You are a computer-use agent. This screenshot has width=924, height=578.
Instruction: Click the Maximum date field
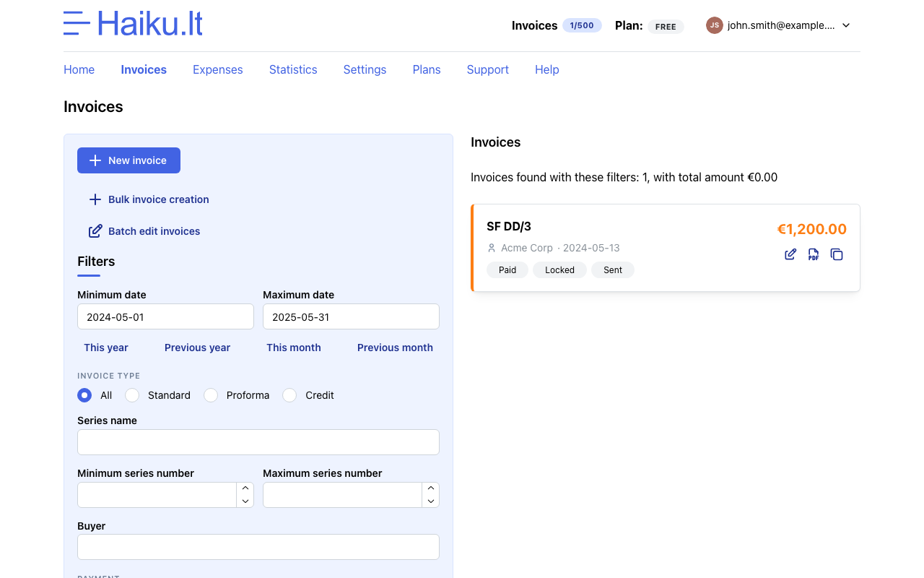point(351,316)
